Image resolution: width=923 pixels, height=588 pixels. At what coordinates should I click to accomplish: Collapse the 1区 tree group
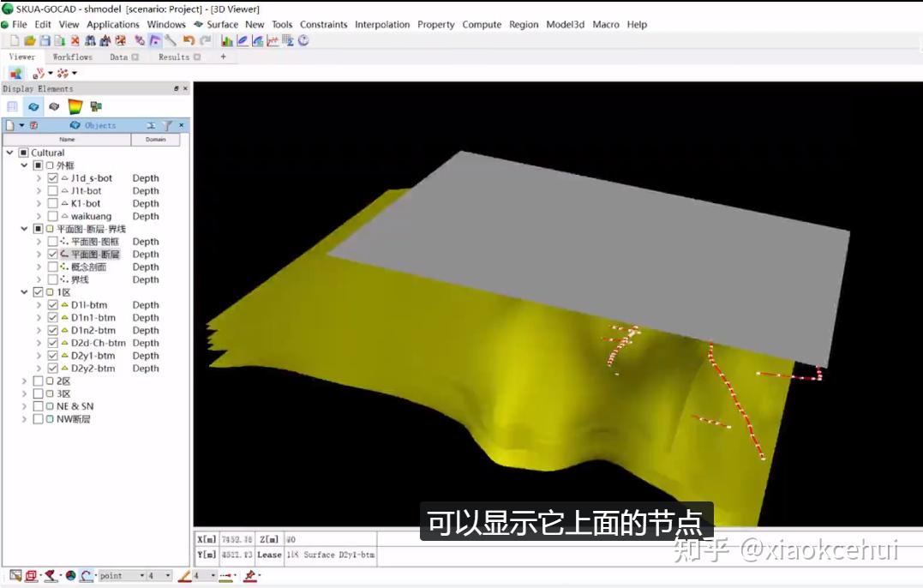point(24,292)
